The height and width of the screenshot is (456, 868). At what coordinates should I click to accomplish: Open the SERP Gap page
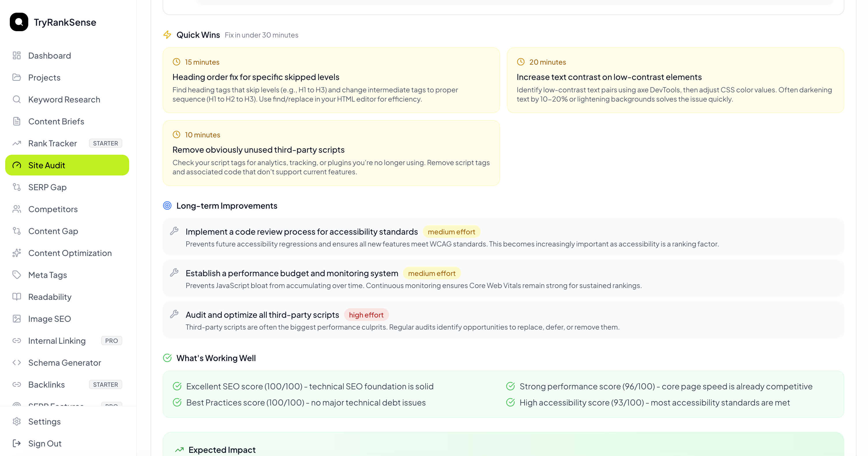coord(48,187)
